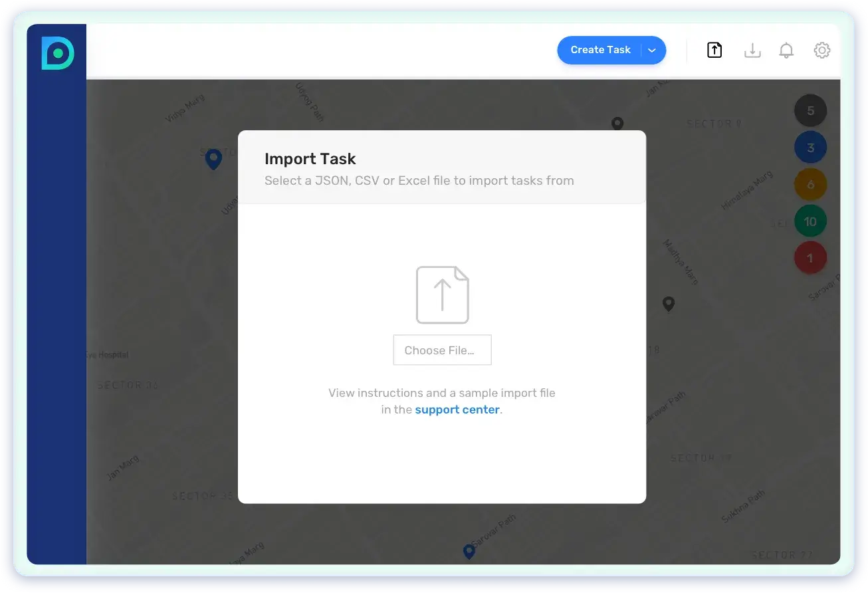868x593 pixels.
Task: Click the export download icon in toolbar
Action: click(x=752, y=51)
